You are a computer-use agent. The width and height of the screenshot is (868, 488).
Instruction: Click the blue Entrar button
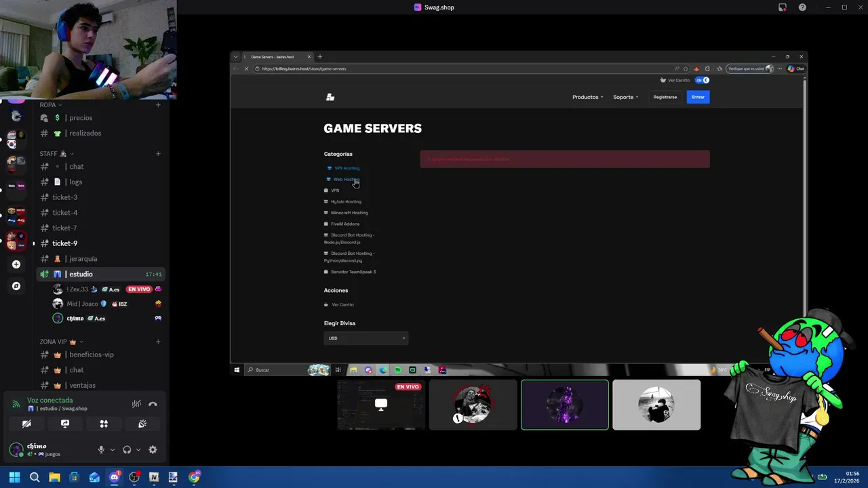click(698, 97)
